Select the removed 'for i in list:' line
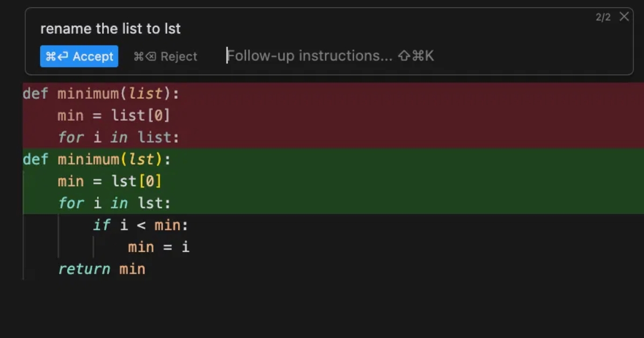The image size is (644, 338). 118,137
